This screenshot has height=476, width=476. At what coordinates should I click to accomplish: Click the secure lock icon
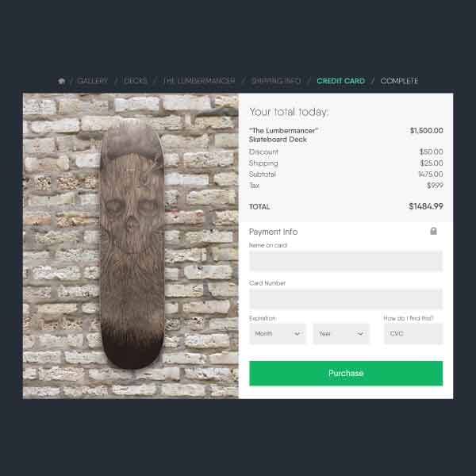click(433, 231)
